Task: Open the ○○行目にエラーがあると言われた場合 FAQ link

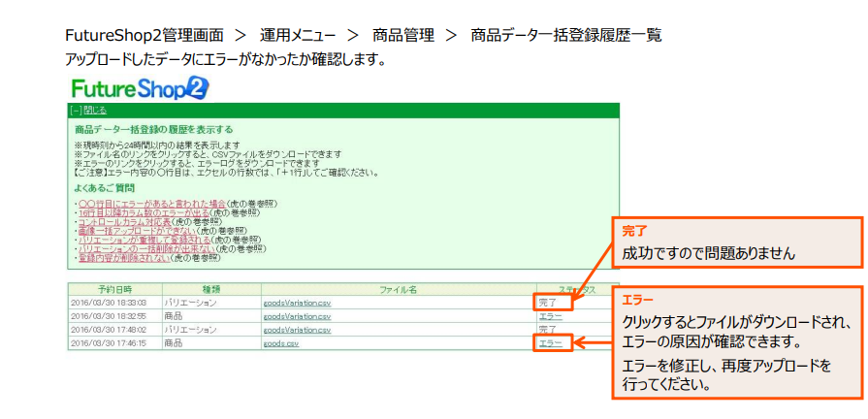Action: [x=153, y=203]
